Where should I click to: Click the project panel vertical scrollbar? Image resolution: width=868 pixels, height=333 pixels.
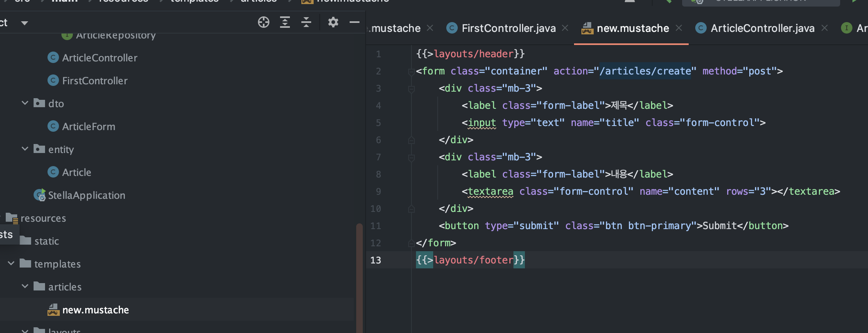coord(359,278)
